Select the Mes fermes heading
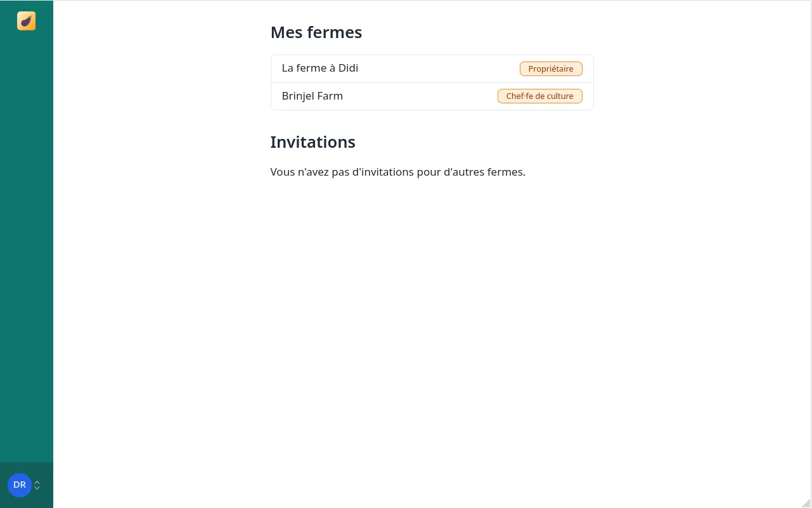Screen dimensions: 812x508 (316, 32)
